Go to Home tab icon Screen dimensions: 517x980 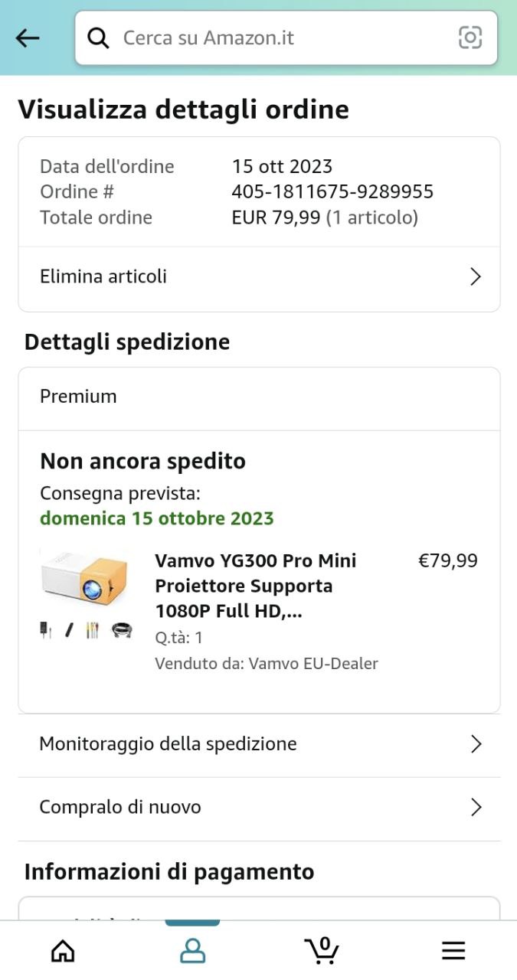pyautogui.click(x=63, y=950)
